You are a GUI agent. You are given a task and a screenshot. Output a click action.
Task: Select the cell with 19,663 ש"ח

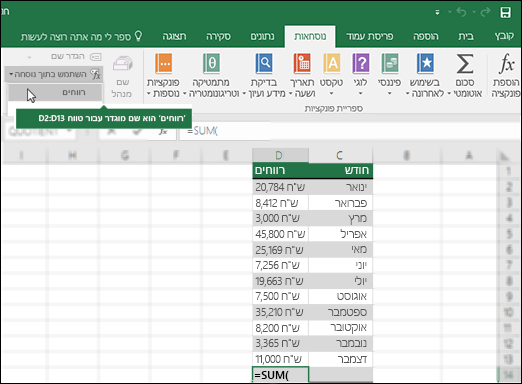pos(280,281)
